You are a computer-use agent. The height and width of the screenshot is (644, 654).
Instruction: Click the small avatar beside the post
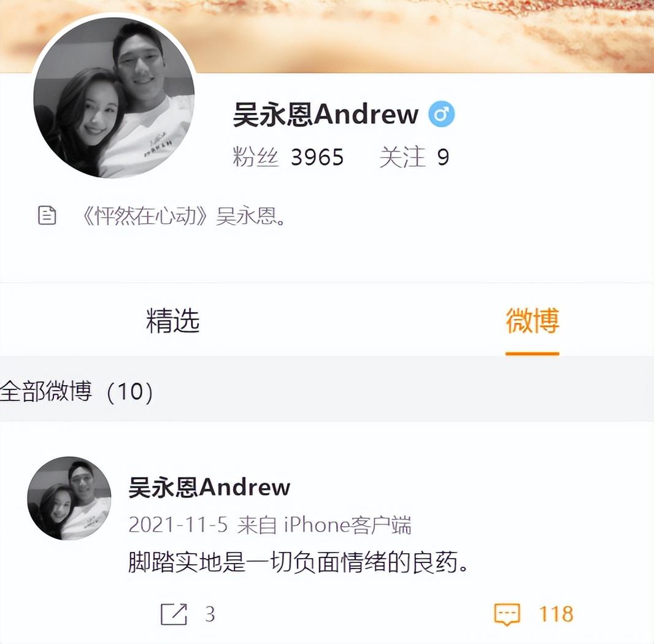tap(69, 498)
